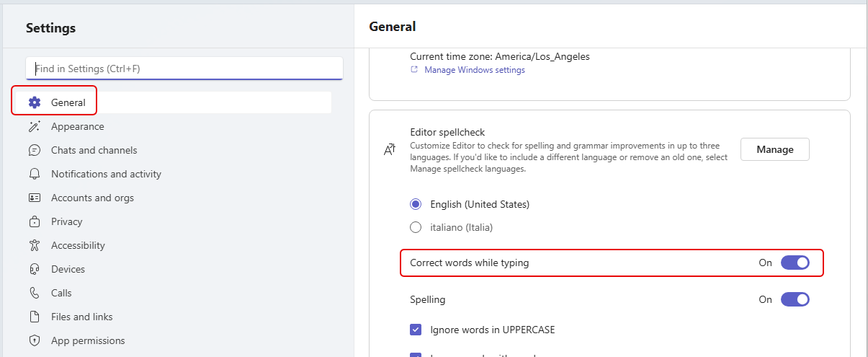Screen dimensions: 868x357
Task: Click the General gear icon
Action: click(35, 102)
